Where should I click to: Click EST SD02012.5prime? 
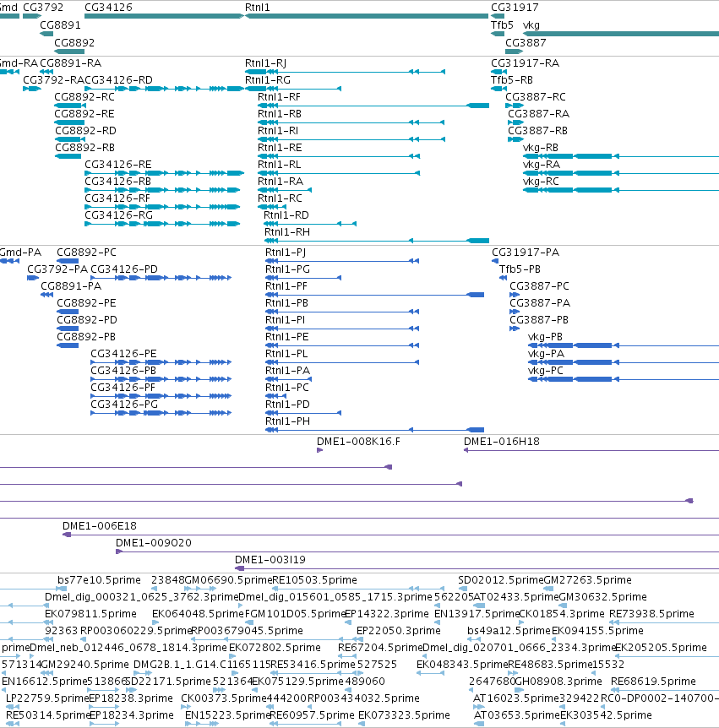pos(501,580)
